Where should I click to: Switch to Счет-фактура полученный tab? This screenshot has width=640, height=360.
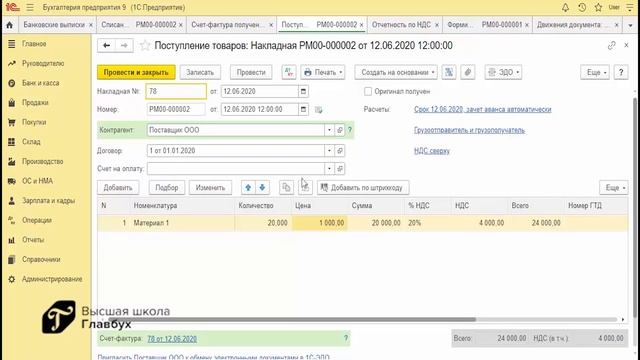[228, 25]
